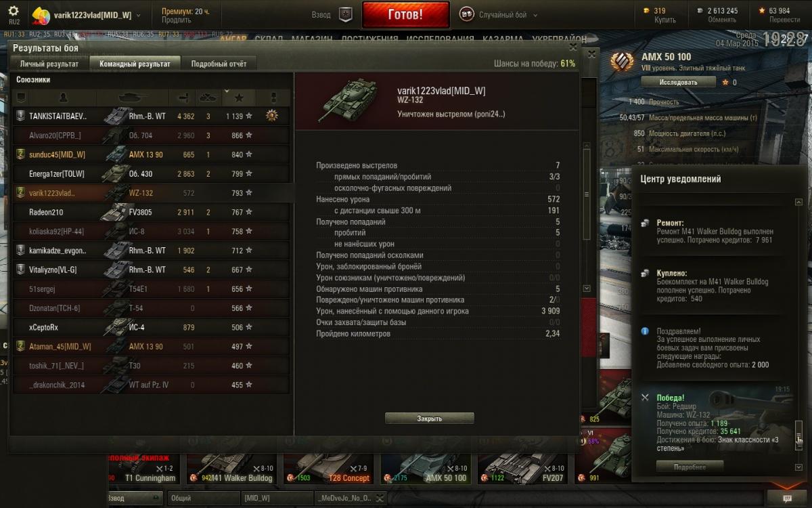Click the red Готов! battle button

coord(405,14)
